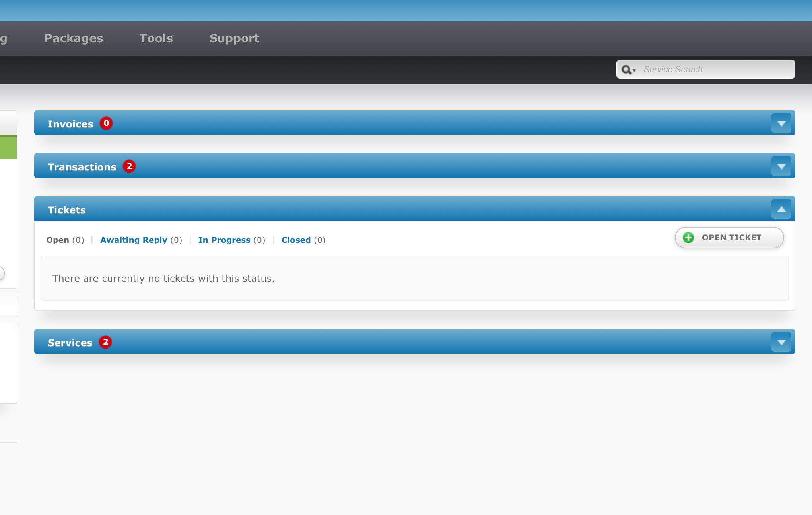
Task: Expand the Invoices panel arrow
Action: click(781, 123)
